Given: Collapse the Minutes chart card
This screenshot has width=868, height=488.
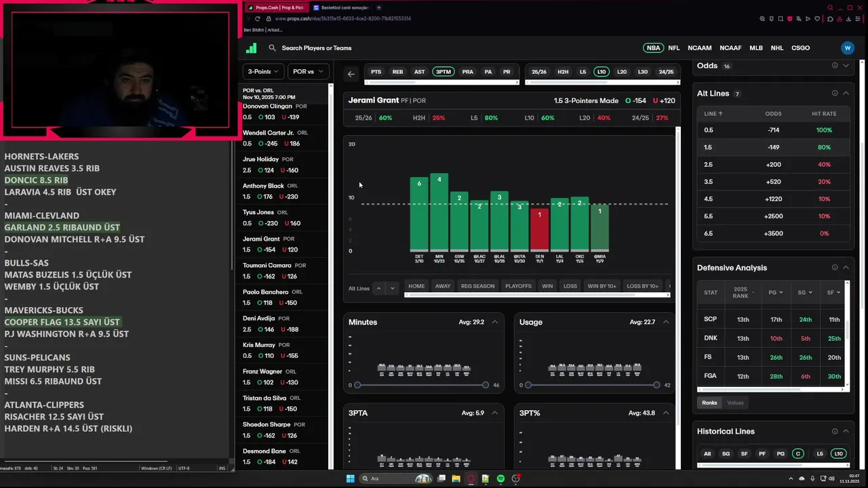Looking at the screenshot, I should (494, 322).
